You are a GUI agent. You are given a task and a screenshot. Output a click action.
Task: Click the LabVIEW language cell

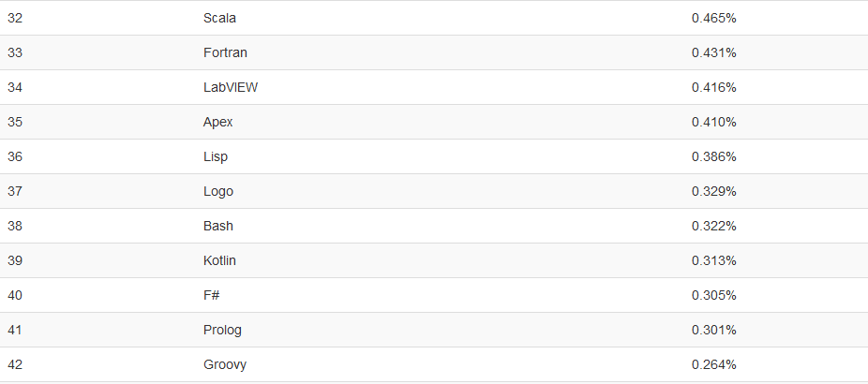[231, 87]
